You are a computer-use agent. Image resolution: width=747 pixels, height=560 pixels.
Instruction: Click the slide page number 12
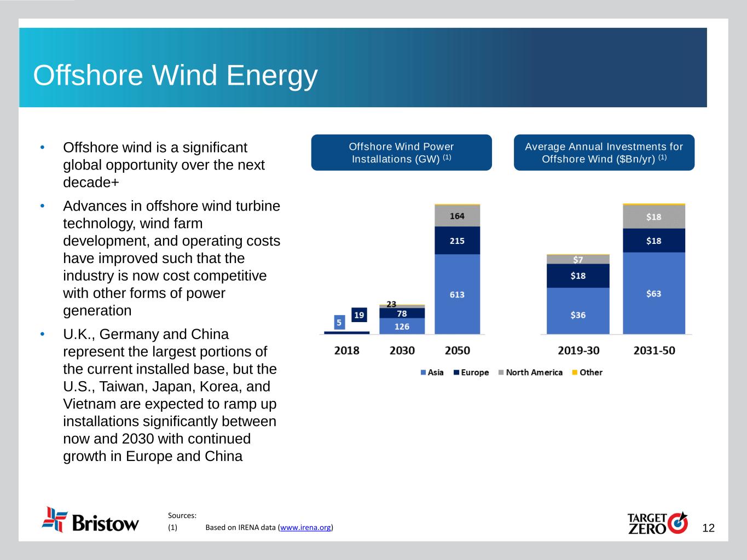[x=708, y=528]
